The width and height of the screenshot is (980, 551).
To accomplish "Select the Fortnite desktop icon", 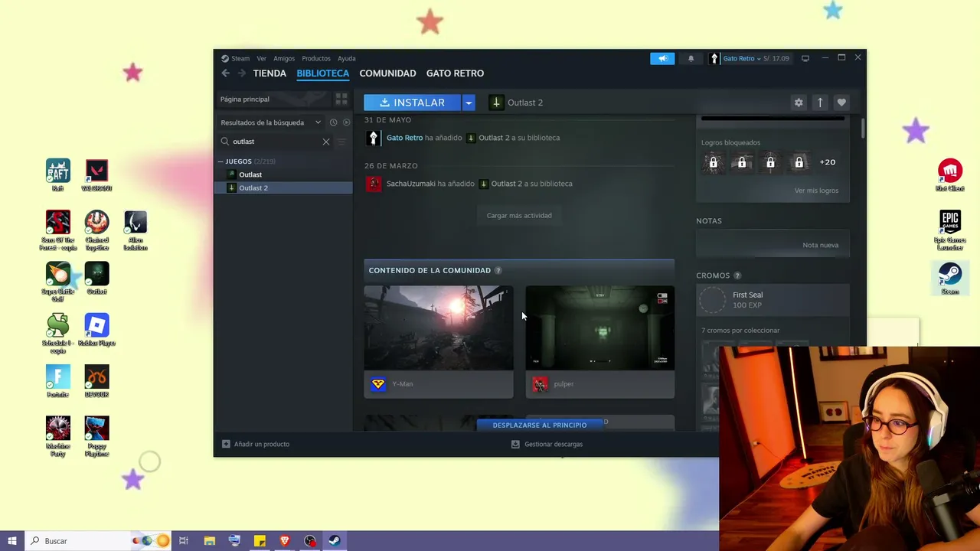I will [x=58, y=381].
